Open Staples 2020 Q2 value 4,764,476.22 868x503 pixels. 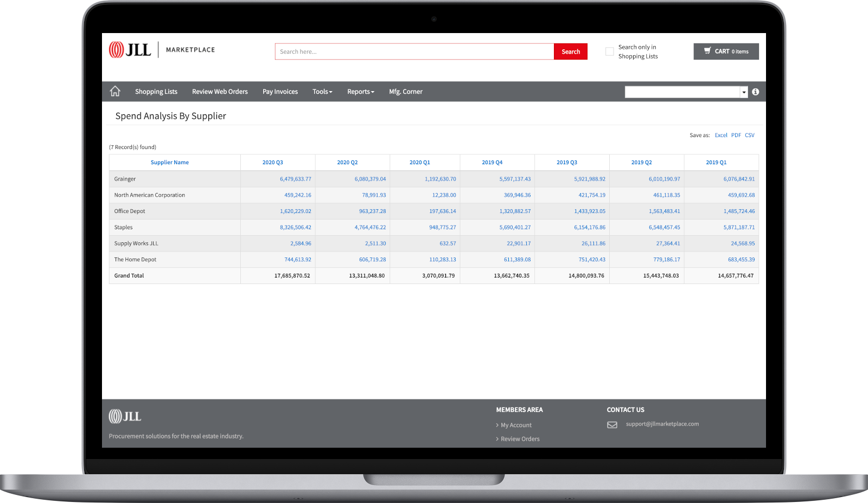pos(370,228)
